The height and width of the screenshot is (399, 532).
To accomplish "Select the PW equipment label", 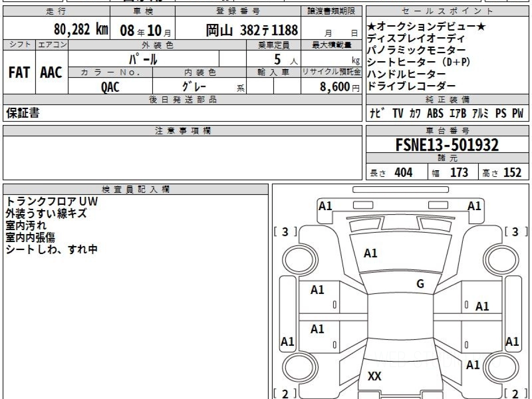I will (x=517, y=113).
